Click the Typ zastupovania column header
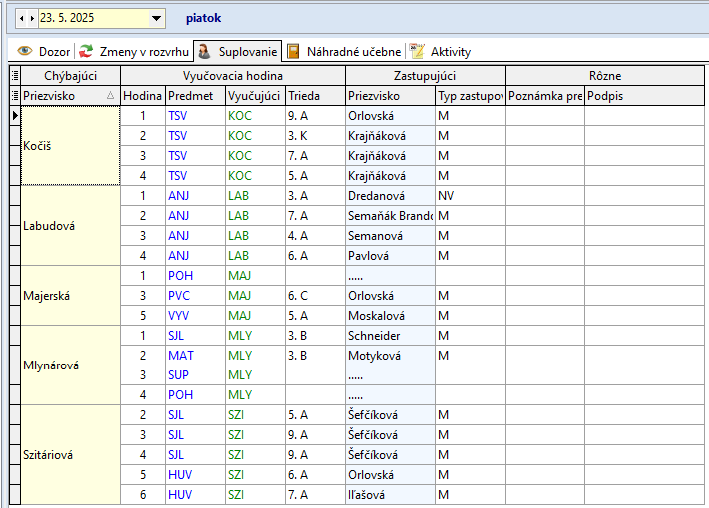Viewport: 709px width, 508px height. click(x=470, y=95)
